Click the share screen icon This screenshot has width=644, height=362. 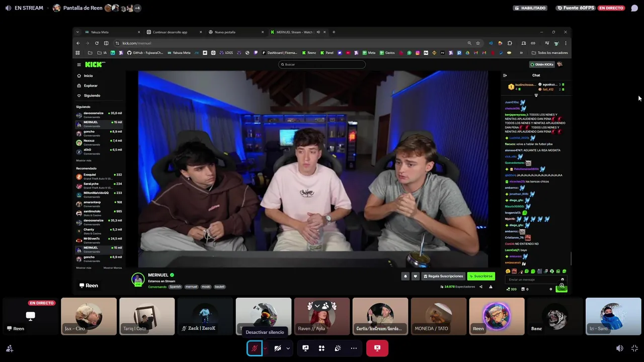click(305, 348)
